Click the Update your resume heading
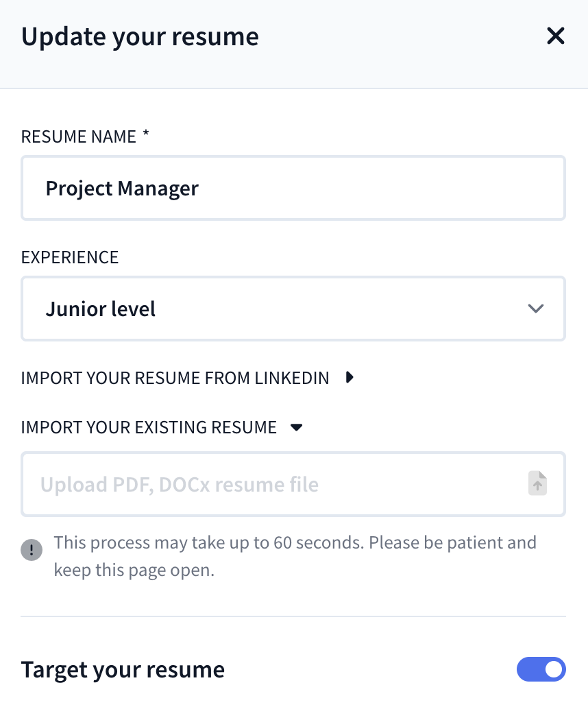Viewport: 588px width, 709px height. pyautogui.click(x=140, y=36)
